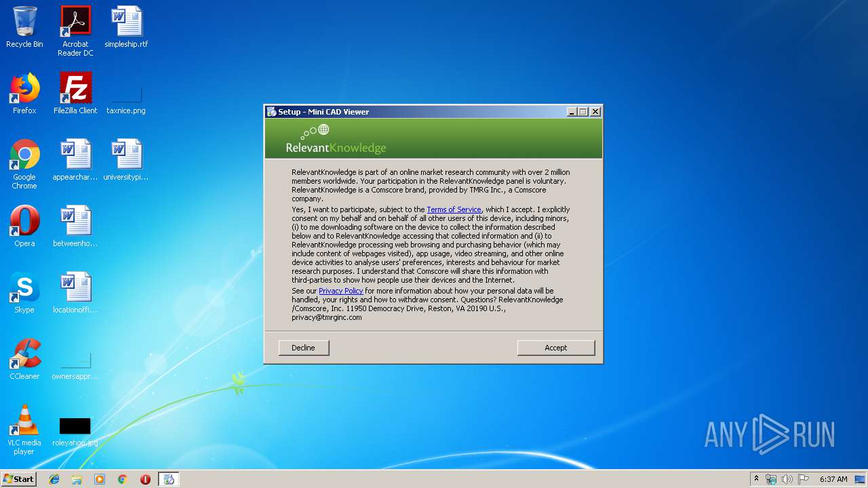Launch Acrobat Reader DC shortcut
The width and height of the screenshot is (868, 488).
[x=75, y=31]
